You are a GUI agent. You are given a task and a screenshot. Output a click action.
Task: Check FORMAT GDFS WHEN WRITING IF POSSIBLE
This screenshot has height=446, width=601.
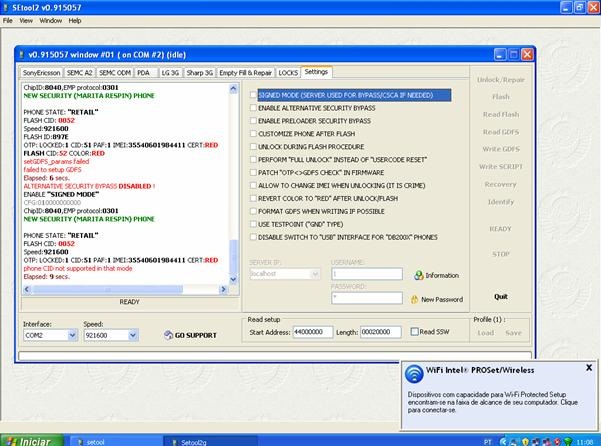coord(253,211)
